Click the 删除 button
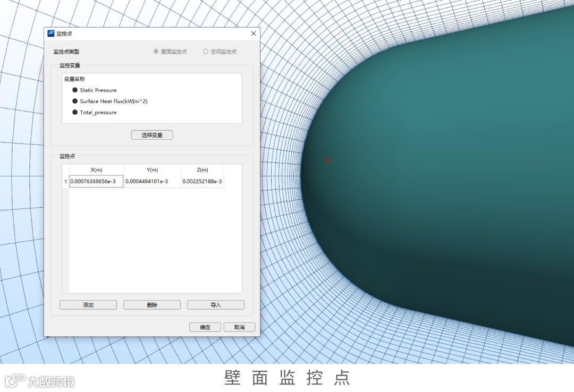This screenshot has height=392, width=574. pyautogui.click(x=152, y=305)
